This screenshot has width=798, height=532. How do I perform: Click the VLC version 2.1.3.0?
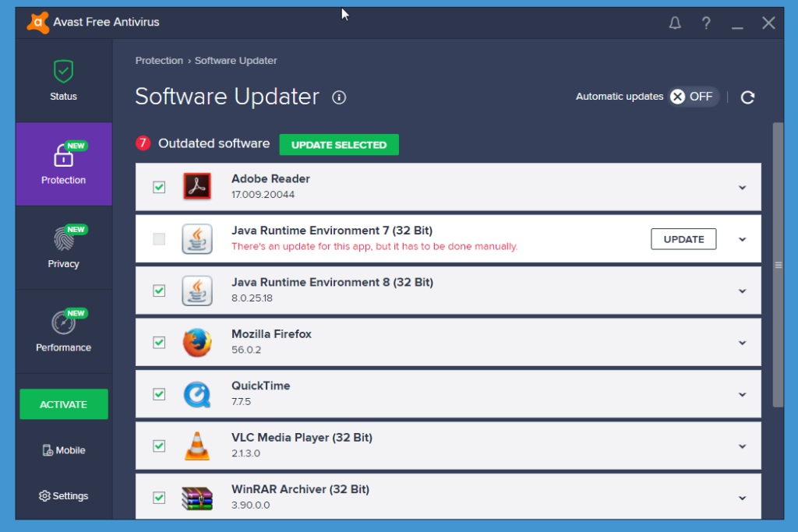pos(245,453)
